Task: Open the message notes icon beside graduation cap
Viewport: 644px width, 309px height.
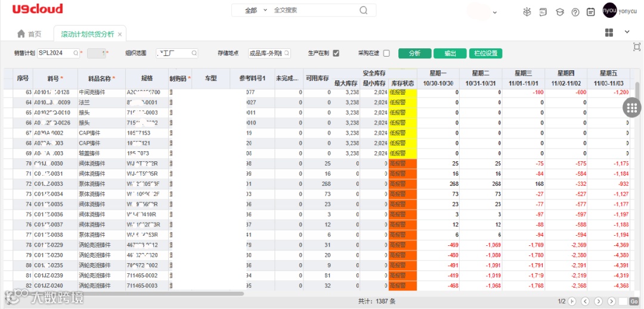Action: (x=543, y=13)
